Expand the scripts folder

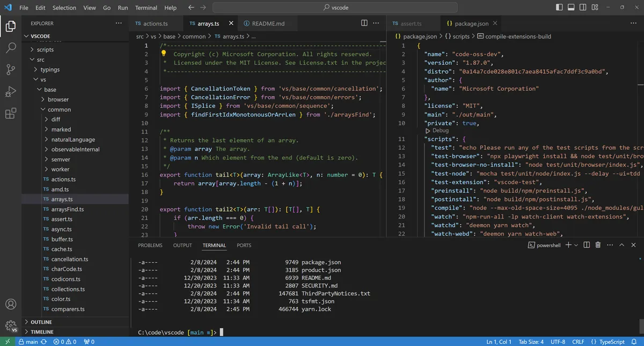[75, 49]
